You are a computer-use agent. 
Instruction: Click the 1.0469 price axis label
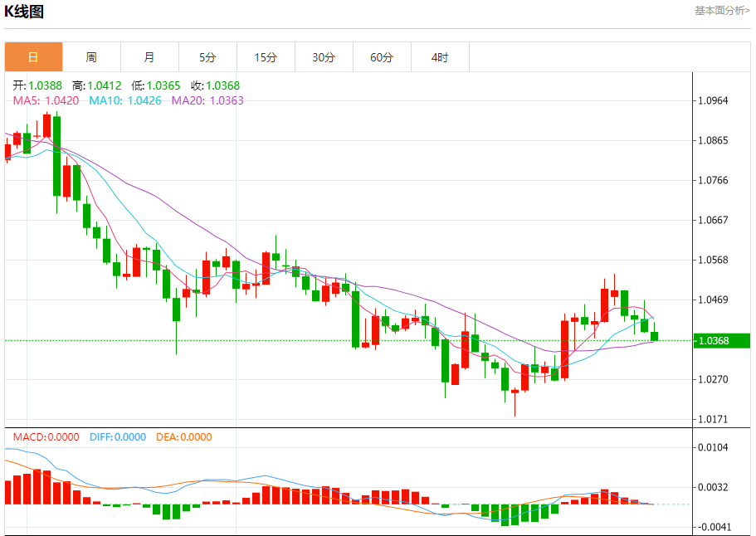tap(714, 300)
